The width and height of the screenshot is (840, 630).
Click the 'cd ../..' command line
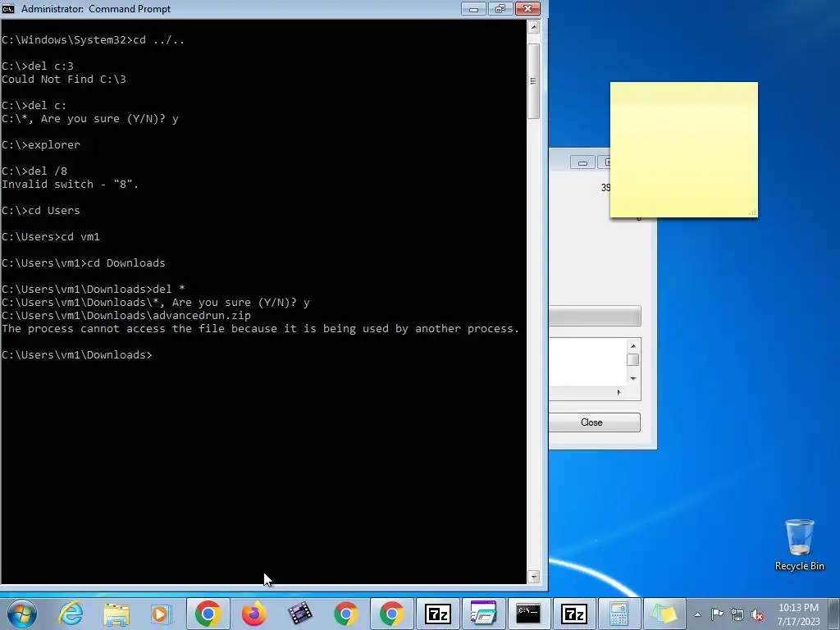pos(94,39)
